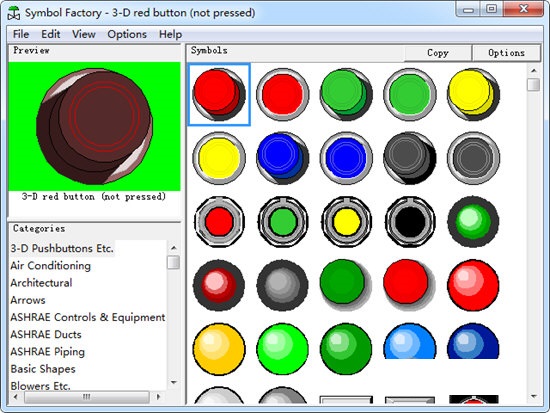Viewport: 550px width, 413px height.
Task: Click the categories list scroll down arrow
Action: 174,382
